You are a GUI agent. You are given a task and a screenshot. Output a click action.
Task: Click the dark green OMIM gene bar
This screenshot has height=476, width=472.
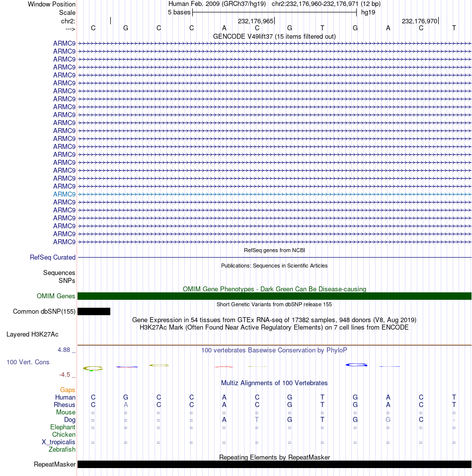274,296
